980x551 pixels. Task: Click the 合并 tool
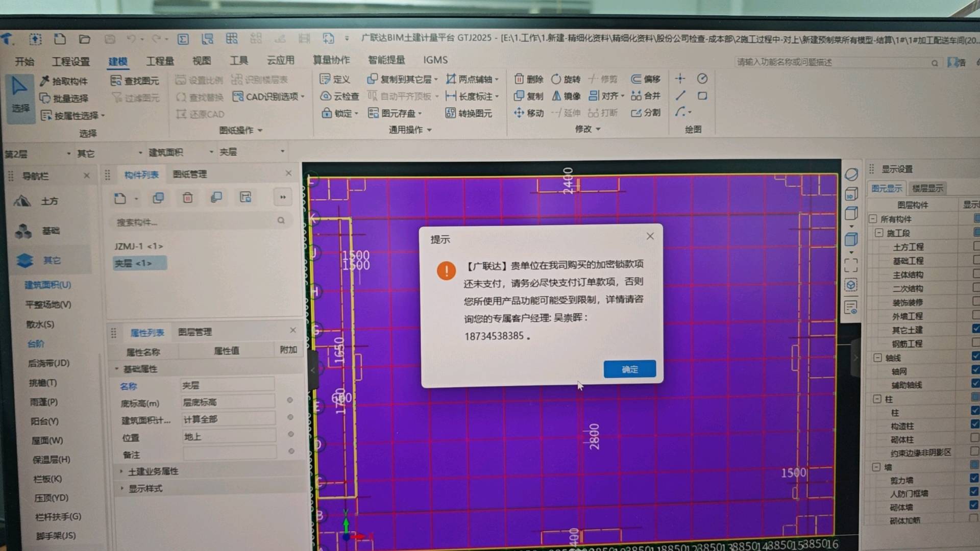(646, 96)
